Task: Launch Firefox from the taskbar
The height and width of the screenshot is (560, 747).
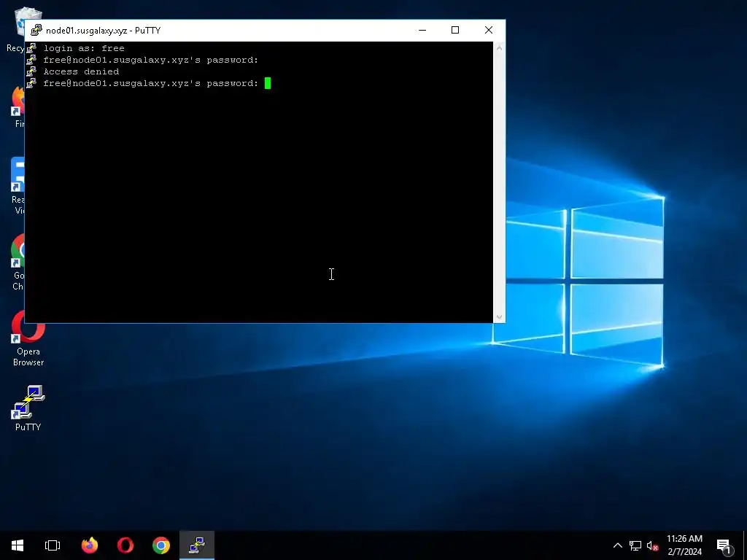Action: coord(90,545)
